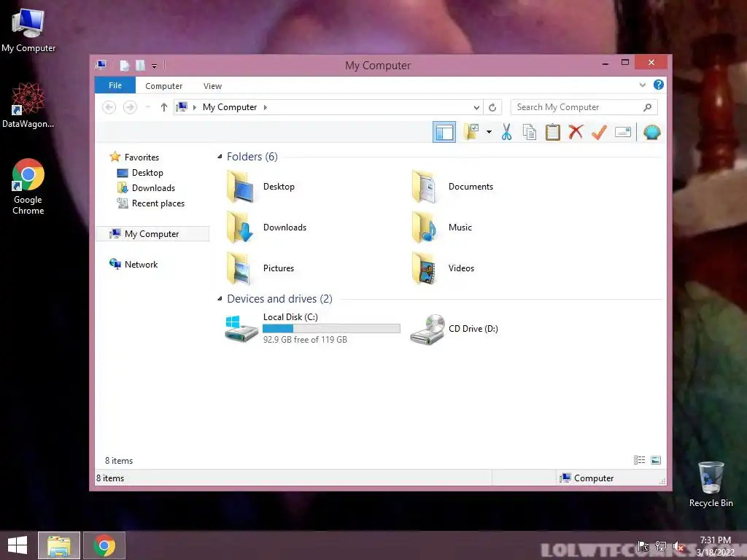The height and width of the screenshot is (560, 747).
Task: Open the recent locations dropdown arrow
Action: click(x=148, y=107)
